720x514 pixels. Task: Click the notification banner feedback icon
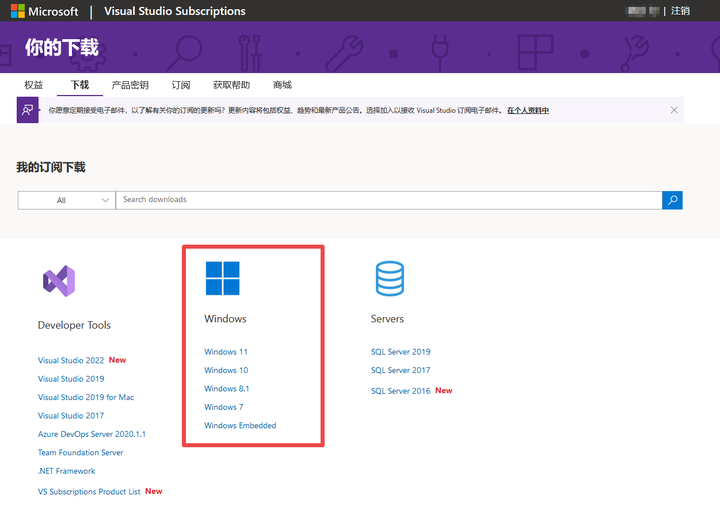coord(28,110)
